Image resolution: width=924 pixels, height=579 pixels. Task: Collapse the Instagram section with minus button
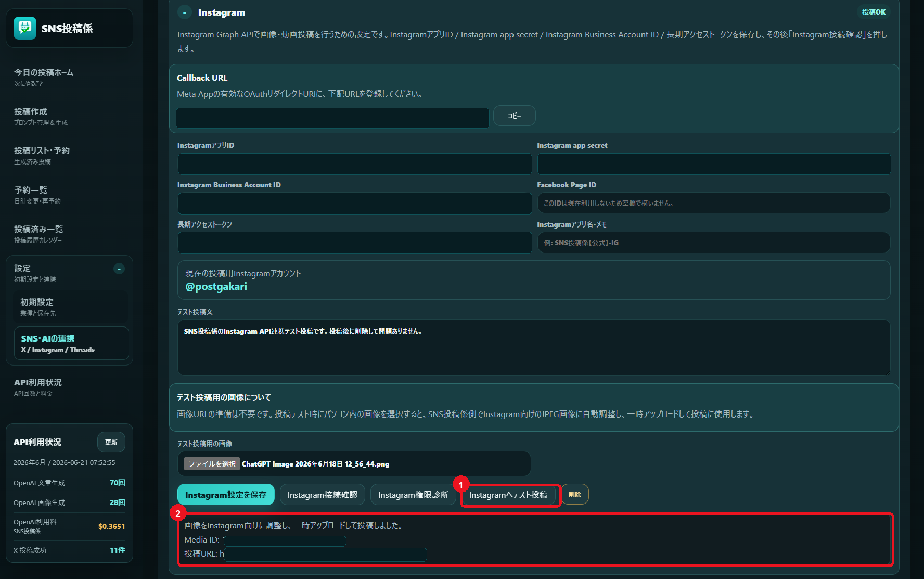point(184,12)
